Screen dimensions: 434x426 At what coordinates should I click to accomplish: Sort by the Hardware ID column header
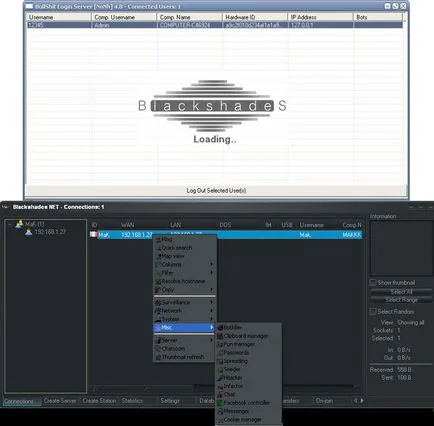255,17
